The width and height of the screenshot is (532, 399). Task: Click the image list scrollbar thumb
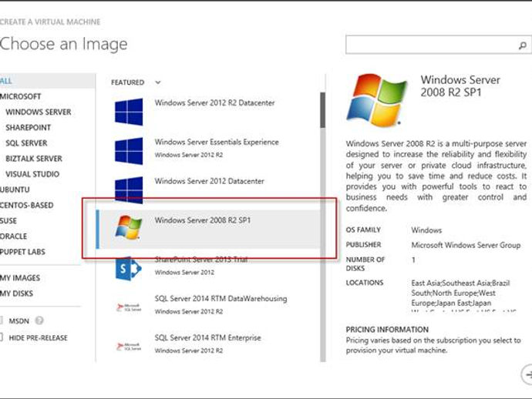point(322,110)
